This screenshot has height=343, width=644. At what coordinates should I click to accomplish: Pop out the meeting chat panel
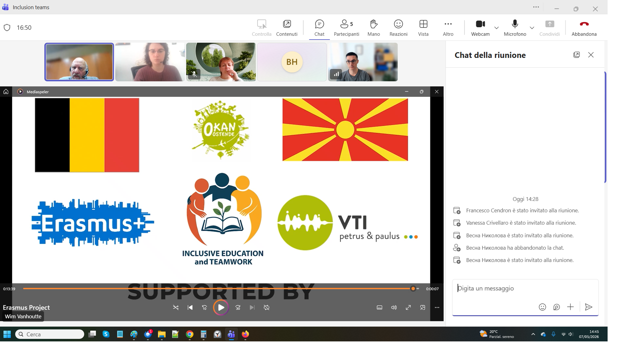pyautogui.click(x=577, y=55)
